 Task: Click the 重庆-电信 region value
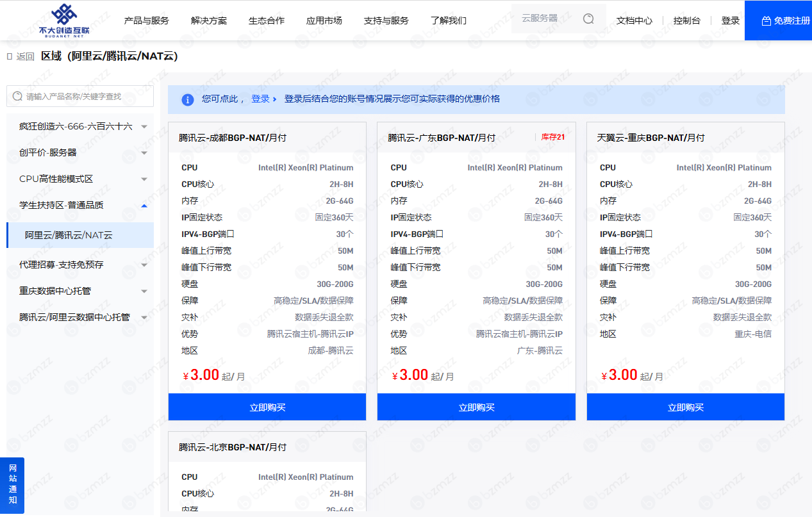[753, 334]
